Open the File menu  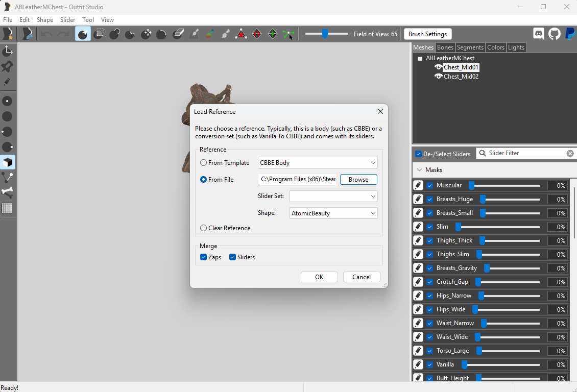pos(8,20)
